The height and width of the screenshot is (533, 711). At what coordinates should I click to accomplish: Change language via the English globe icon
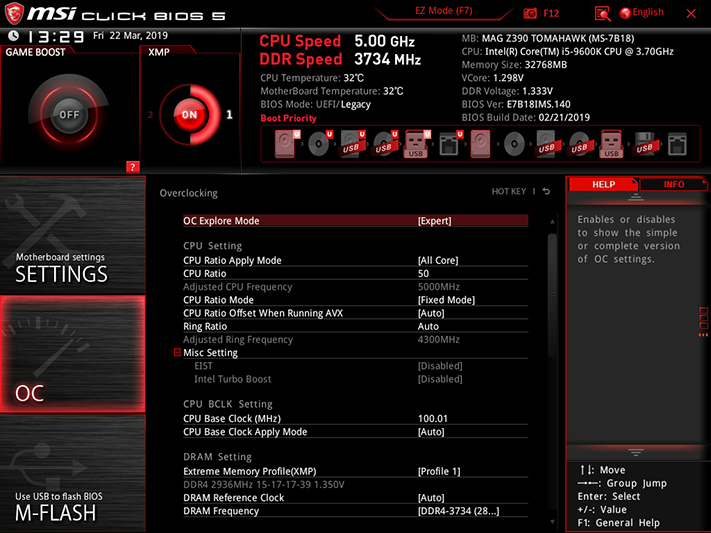(x=642, y=13)
